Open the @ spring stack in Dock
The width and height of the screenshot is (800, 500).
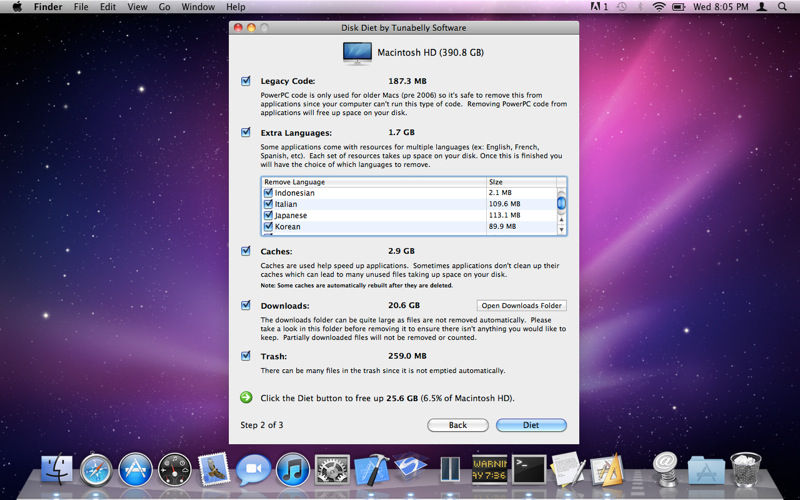[666, 469]
